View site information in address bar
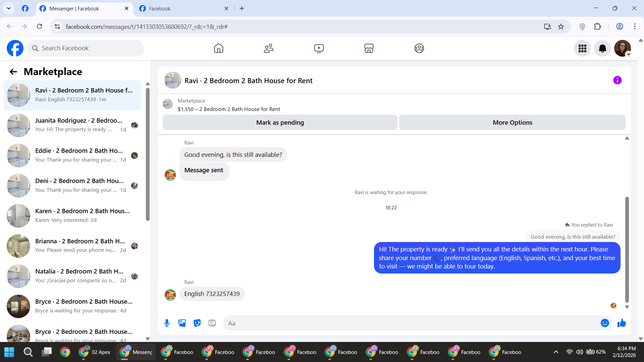The width and height of the screenshot is (644, 362). click(57, 26)
